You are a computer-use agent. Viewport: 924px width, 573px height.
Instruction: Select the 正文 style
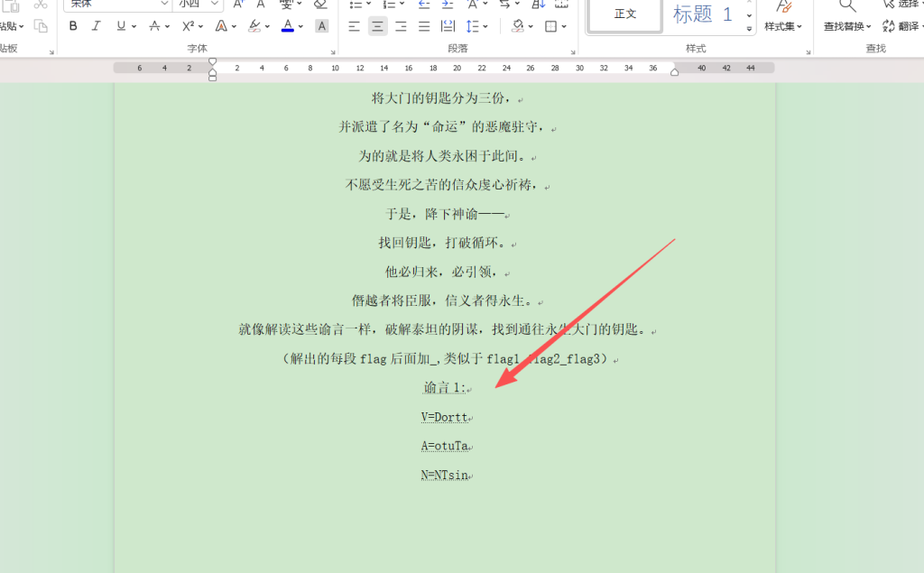(624, 14)
